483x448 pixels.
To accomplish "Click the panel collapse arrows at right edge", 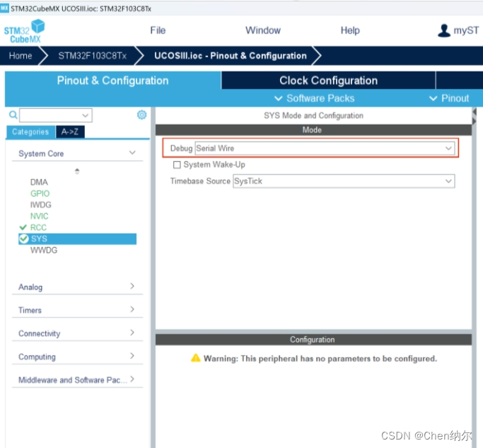I will [475, 117].
